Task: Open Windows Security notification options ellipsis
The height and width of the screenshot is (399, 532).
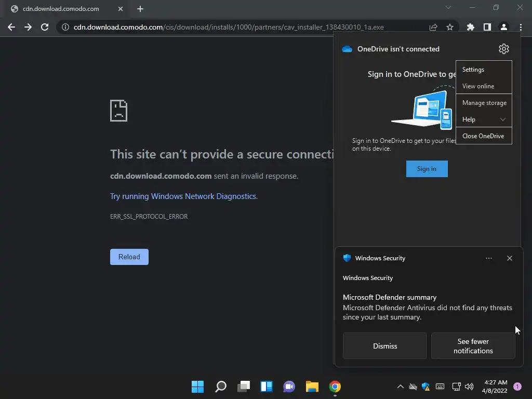Action: 488,258
